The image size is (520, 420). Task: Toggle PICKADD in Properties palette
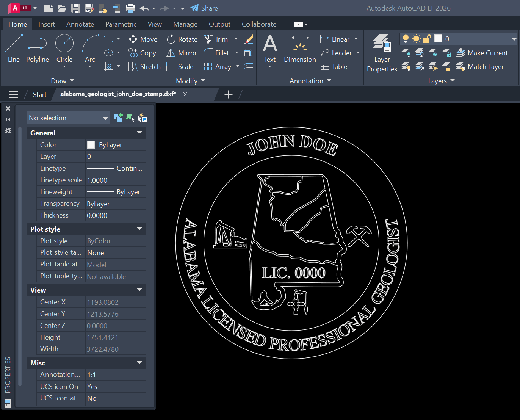tap(118, 118)
